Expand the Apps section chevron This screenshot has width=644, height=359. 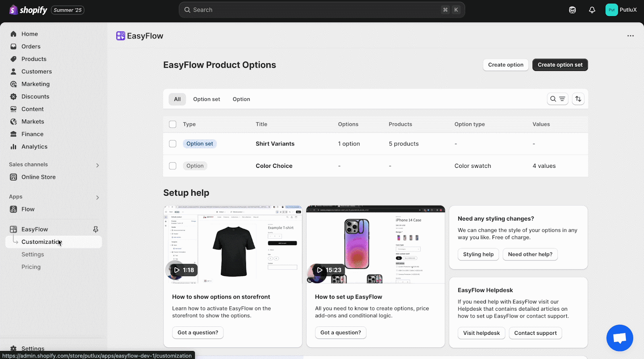pyautogui.click(x=97, y=198)
